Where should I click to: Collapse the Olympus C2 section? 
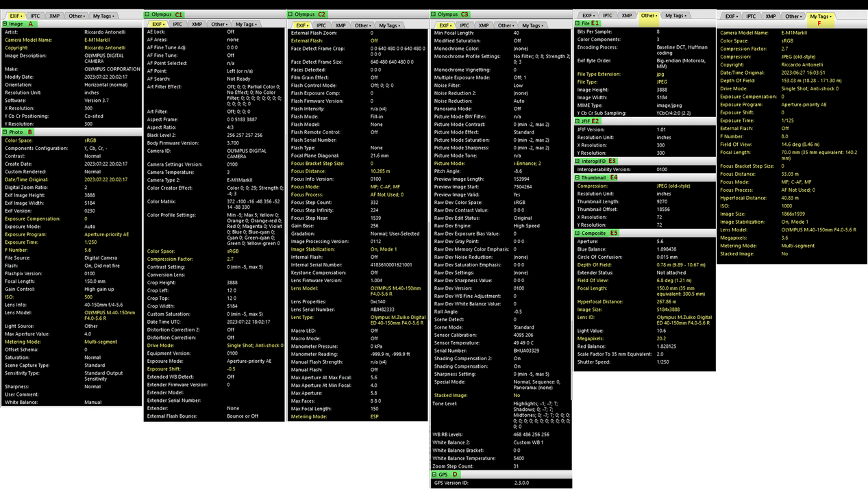pos(290,14)
